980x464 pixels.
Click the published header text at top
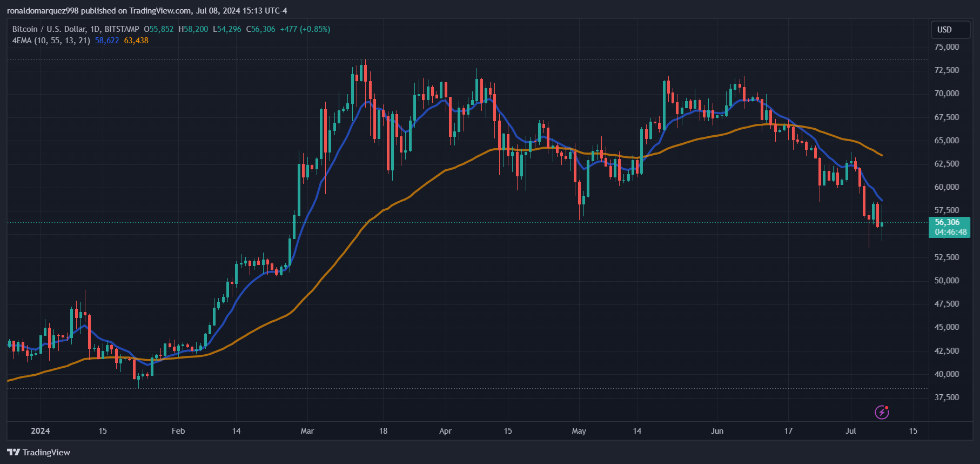147,11
